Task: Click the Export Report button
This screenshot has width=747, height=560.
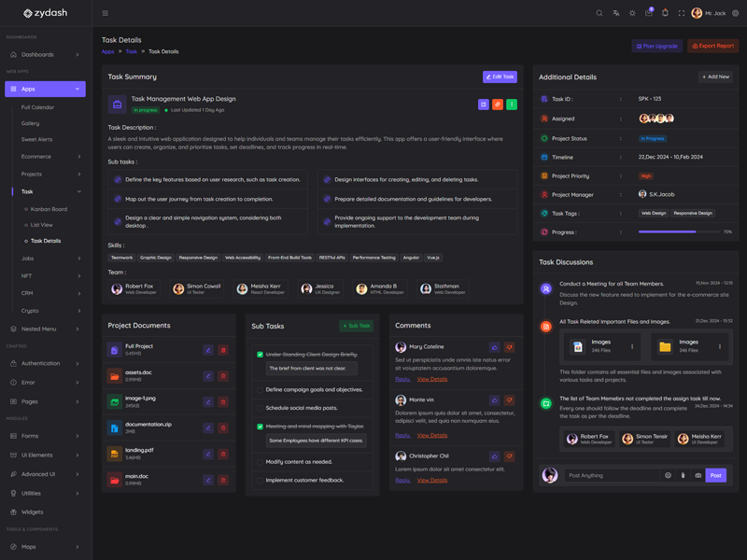Action: tap(712, 46)
